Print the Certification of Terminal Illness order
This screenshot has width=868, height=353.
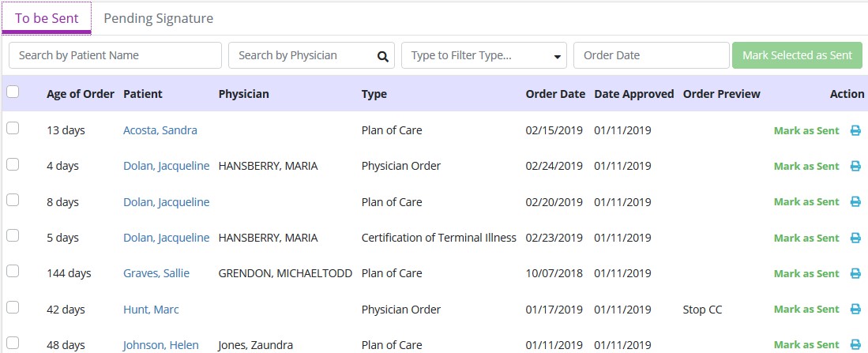(855, 238)
